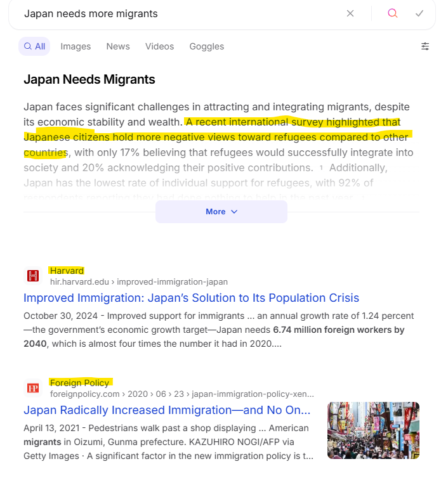Switch to the Videos tab
Screen dimensions: 448x478
[x=159, y=46]
